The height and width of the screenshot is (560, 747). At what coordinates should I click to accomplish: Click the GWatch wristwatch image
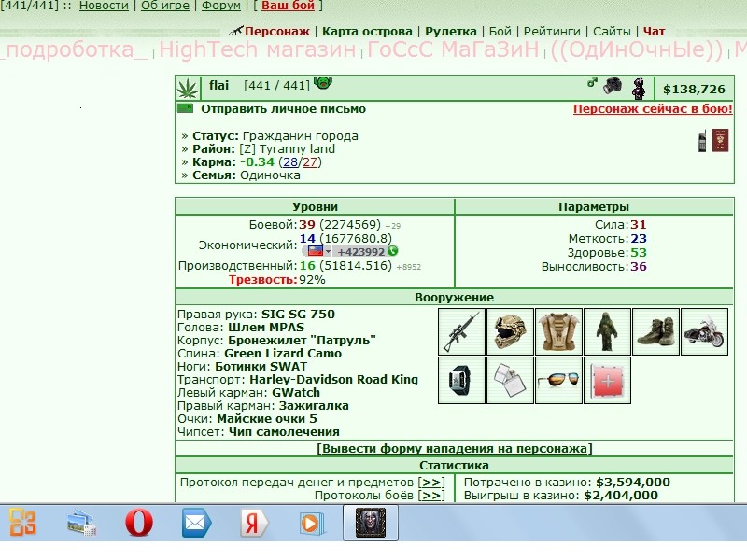pos(461,381)
